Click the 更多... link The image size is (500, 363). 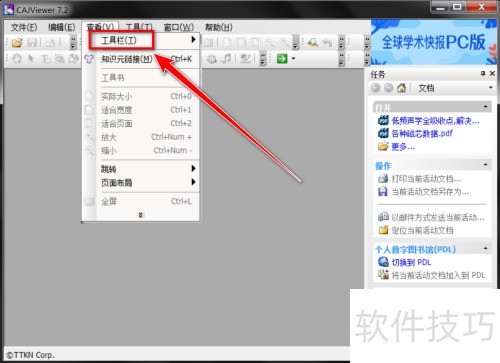coord(403,146)
